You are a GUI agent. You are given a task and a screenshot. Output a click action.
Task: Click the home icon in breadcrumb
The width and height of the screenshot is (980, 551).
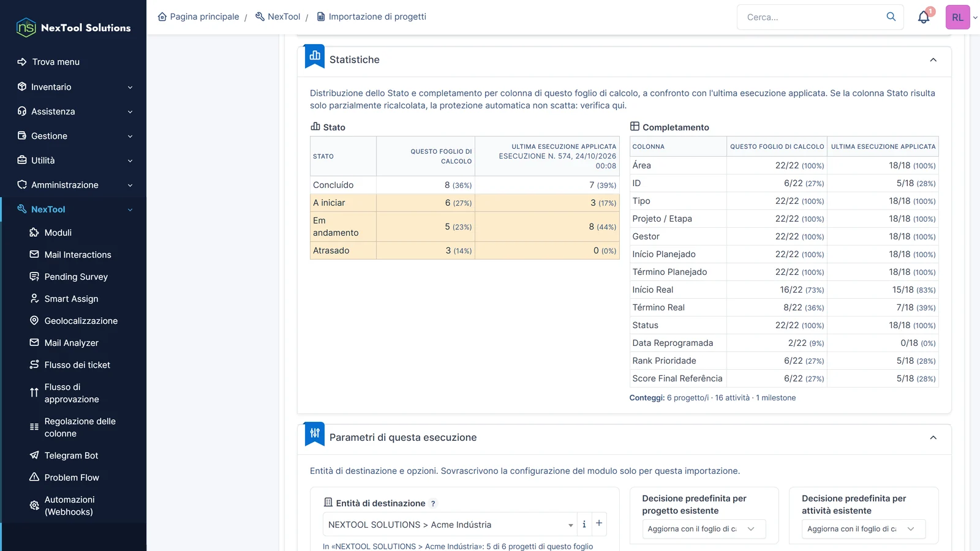162,17
